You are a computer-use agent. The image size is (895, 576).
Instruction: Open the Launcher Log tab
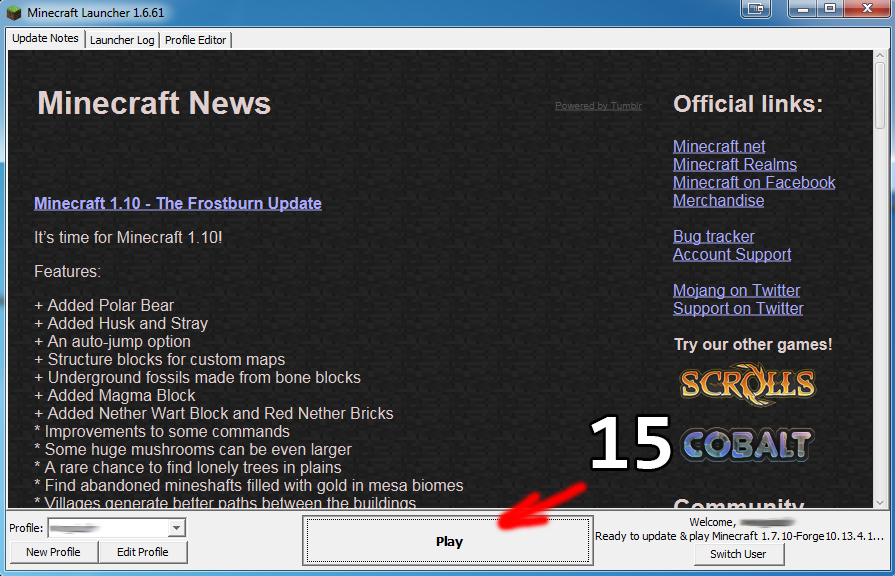click(x=122, y=40)
